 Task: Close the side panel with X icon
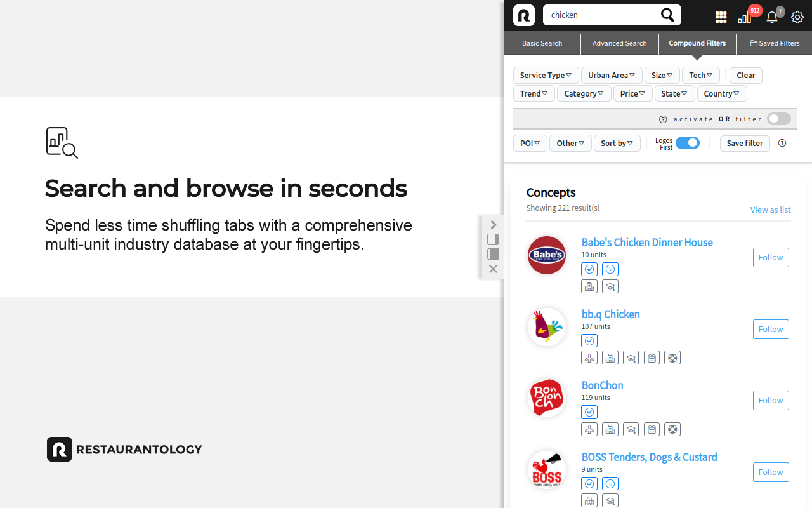[493, 269]
